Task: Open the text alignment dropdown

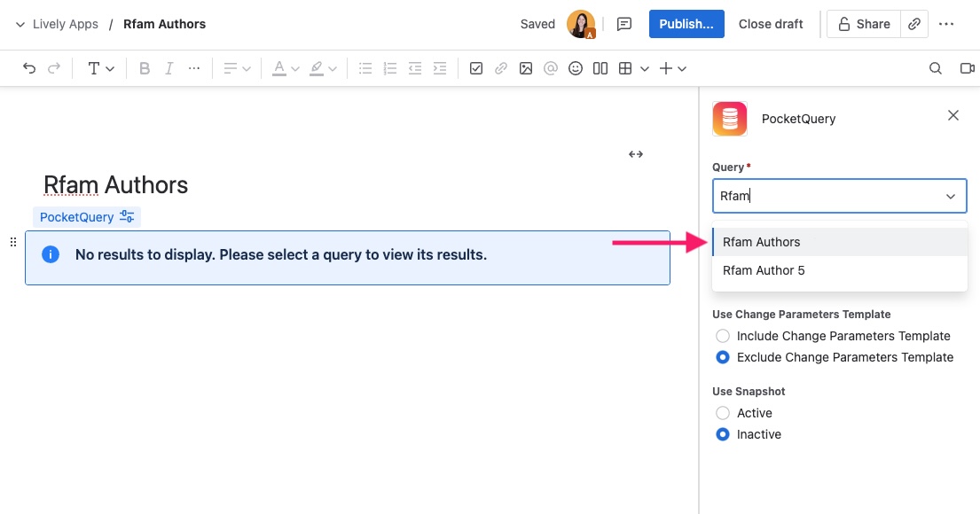Action: (237, 68)
